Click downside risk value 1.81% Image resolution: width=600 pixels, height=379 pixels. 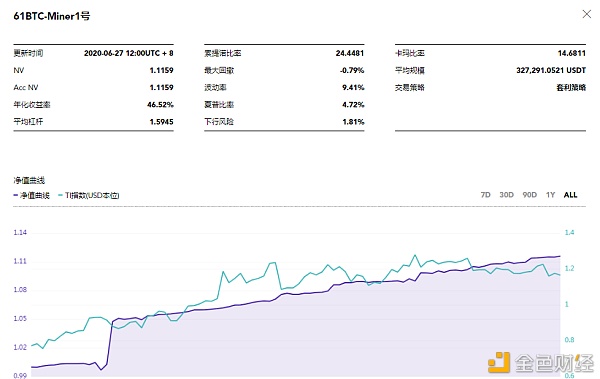(x=353, y=122)
